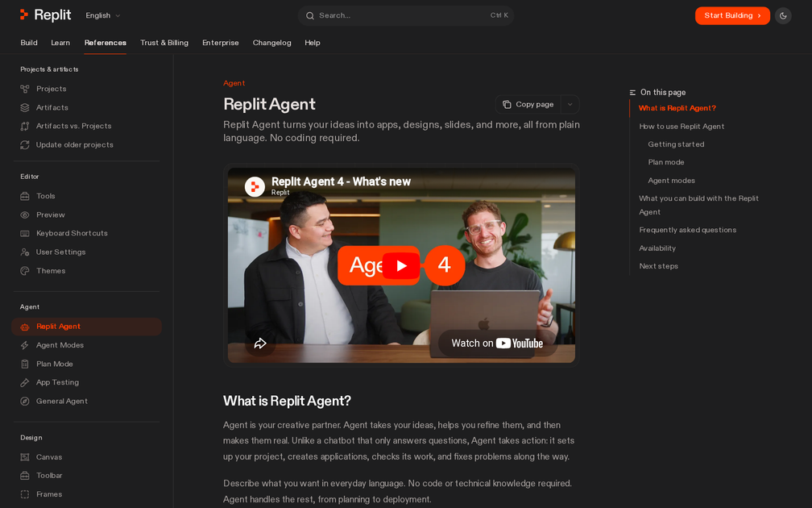Open the Trust & Billing tab
Image resolution: width=812 pixels, height=508 pixels.
coord(164,43)
